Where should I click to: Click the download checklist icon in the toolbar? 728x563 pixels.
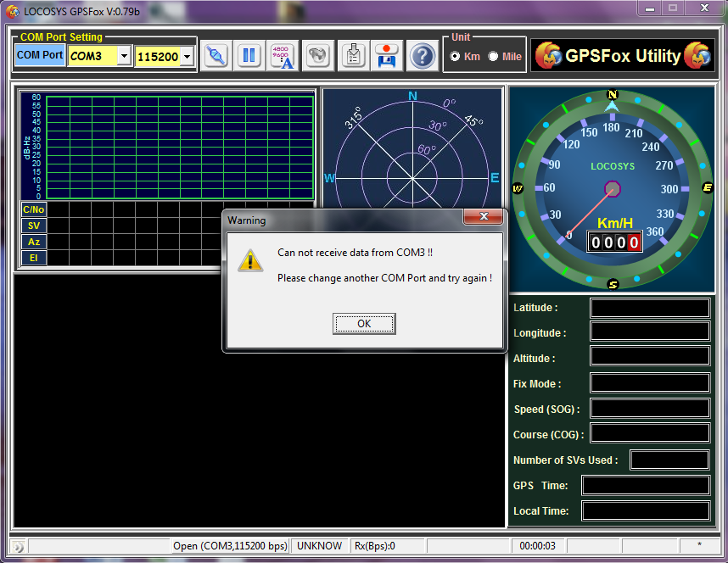pos(353,56)
